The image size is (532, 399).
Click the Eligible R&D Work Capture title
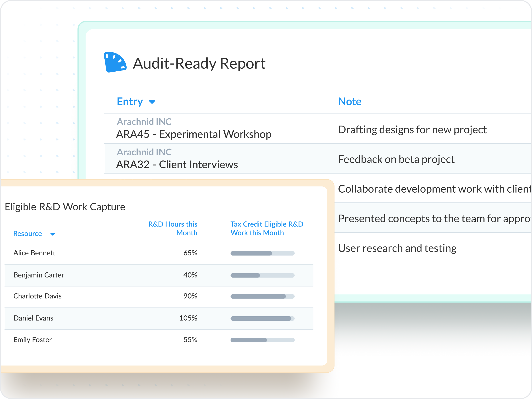click(65, 207)
